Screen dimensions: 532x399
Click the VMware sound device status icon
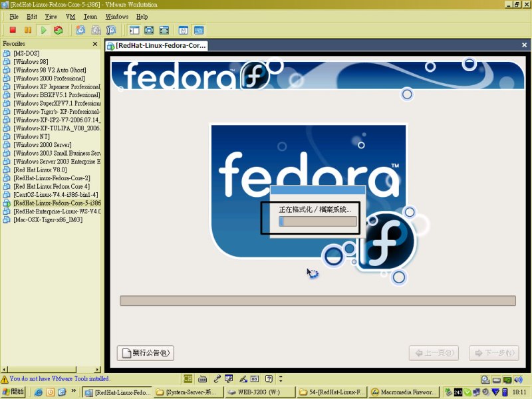point(518,380)
